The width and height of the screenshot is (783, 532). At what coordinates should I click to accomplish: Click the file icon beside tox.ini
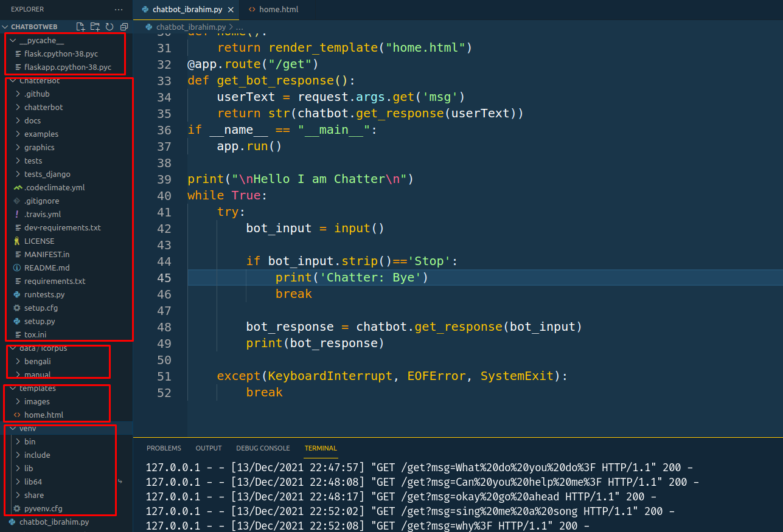click(17, 334)
